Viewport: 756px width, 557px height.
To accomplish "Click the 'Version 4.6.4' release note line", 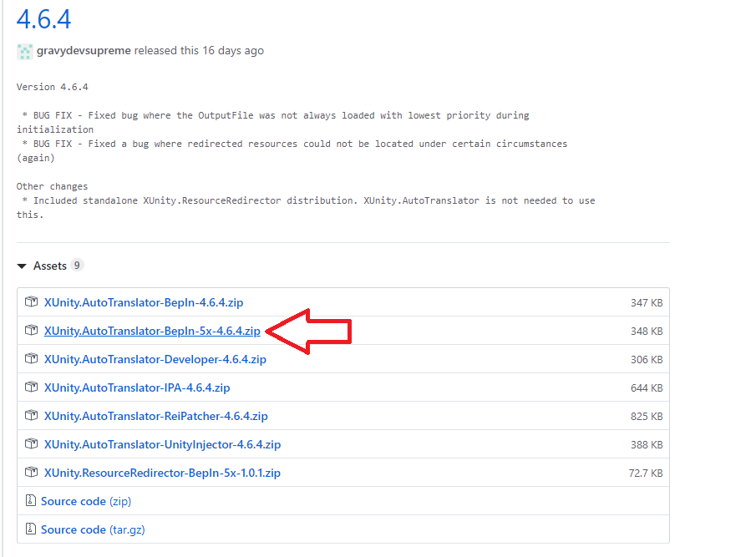I will 53,87.
